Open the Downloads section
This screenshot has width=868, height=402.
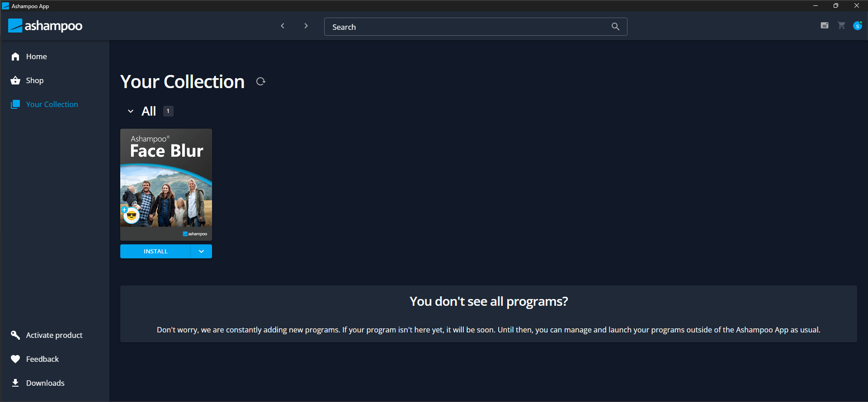coord(45,383)
